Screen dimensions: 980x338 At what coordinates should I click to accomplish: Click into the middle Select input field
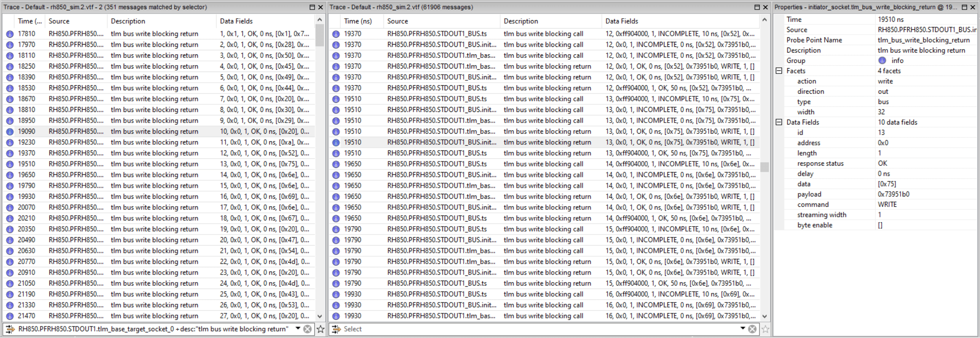tap(541, 329)
